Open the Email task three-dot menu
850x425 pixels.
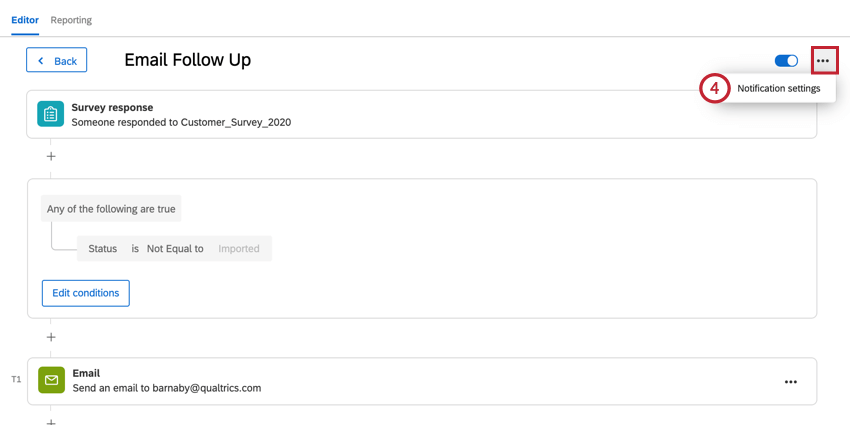(791, 382)
